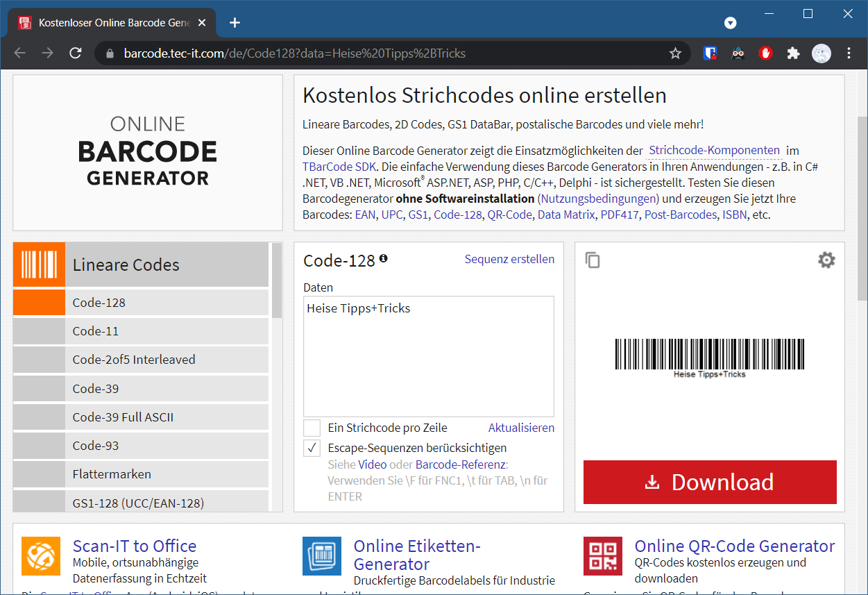Click the ISBN link

[x=735, y=215]
